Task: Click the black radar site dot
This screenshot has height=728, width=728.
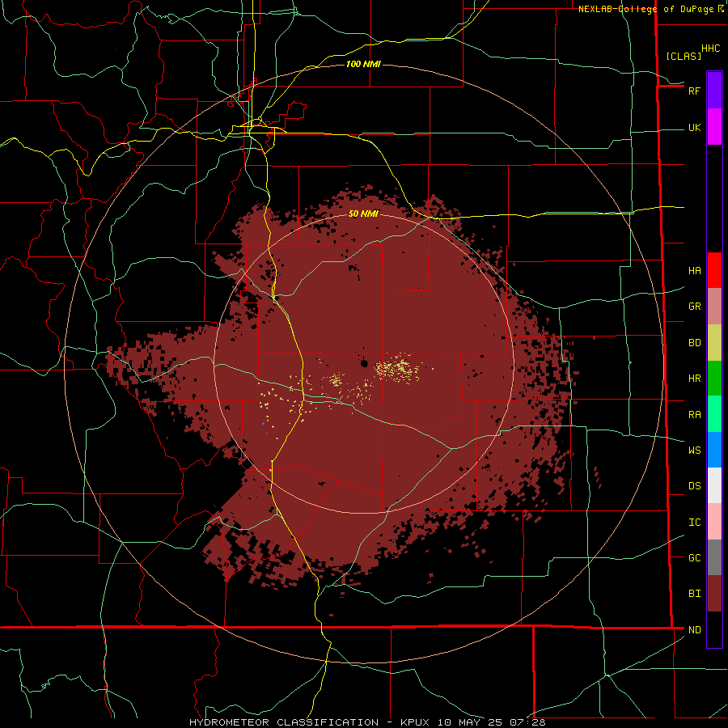Action: [x=364, y=363]
